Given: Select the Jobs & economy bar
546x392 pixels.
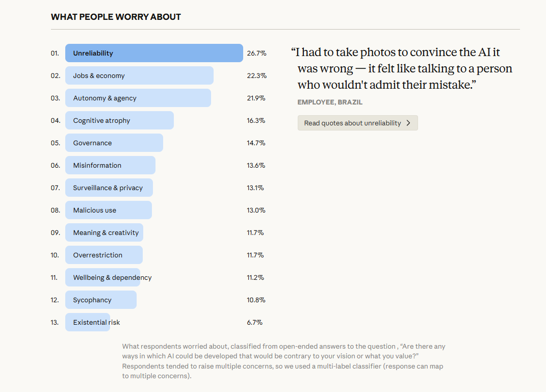Looking at the screenshot, I should pos(139,75).
